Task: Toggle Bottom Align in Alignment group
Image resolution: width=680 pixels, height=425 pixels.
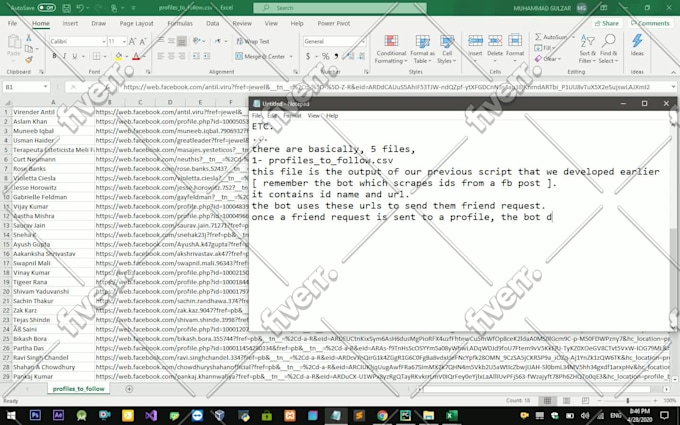Action: (x=182, y=41)
